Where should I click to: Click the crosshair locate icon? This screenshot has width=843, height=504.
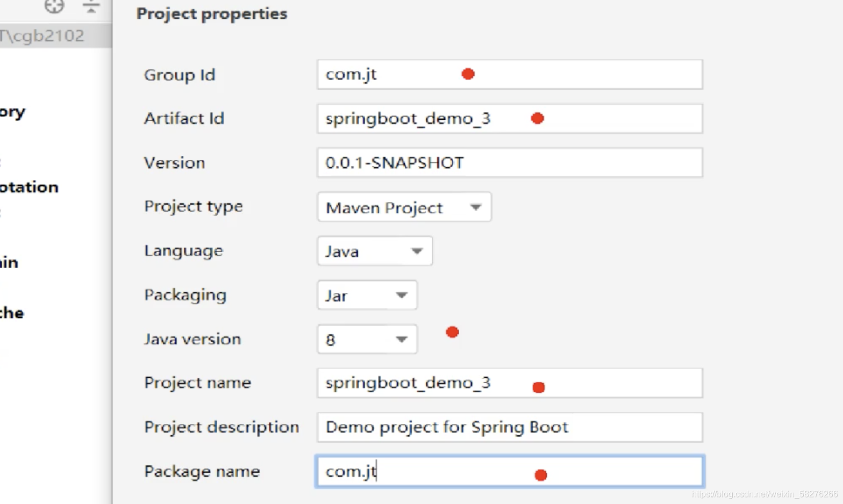point(54,6)
